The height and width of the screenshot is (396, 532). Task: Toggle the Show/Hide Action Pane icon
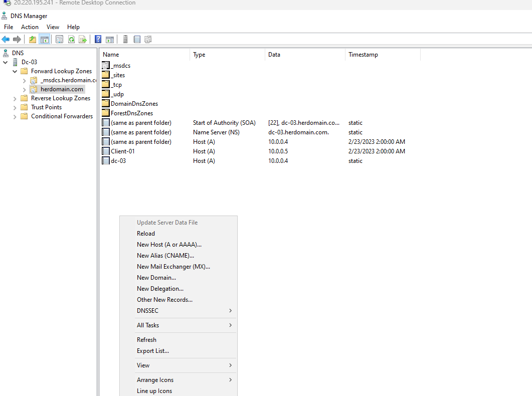coord(110,39)
